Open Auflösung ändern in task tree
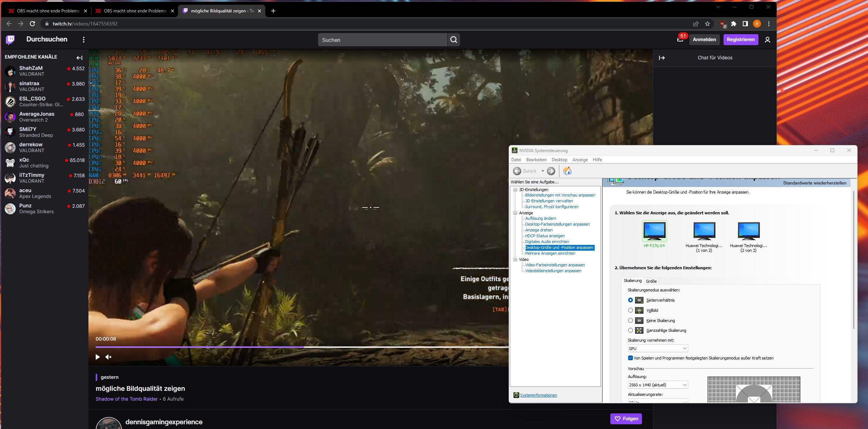Viewport: 868px width, 429px height. click(540, 218)
